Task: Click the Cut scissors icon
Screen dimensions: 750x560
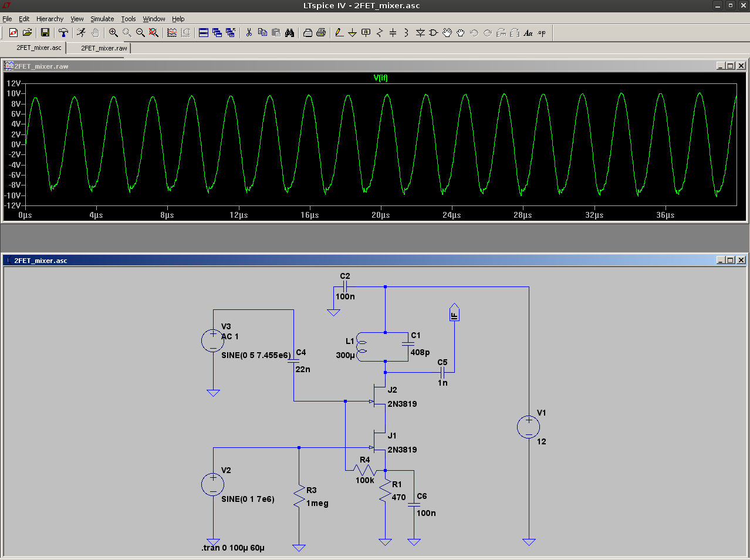Action: point(249,33)
